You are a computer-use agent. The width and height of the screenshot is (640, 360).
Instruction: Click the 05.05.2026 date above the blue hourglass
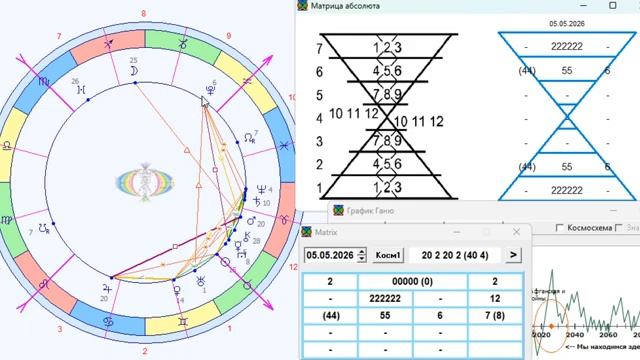567,24
